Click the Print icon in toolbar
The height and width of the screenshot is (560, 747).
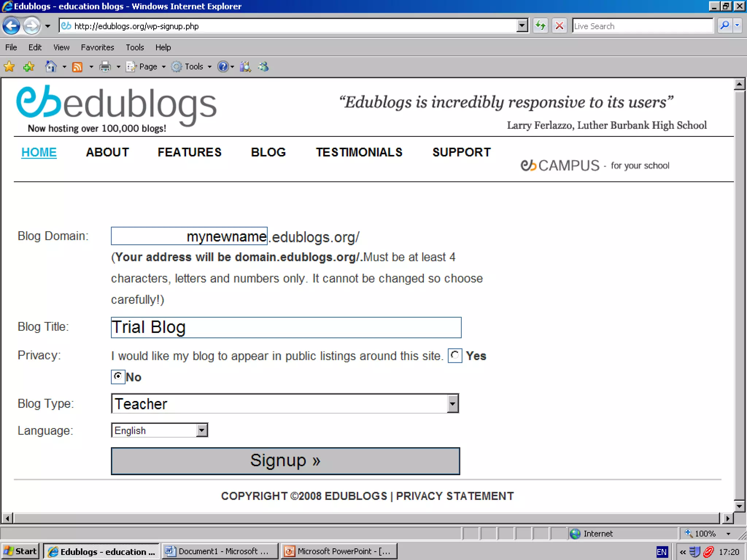click(105, 67)
